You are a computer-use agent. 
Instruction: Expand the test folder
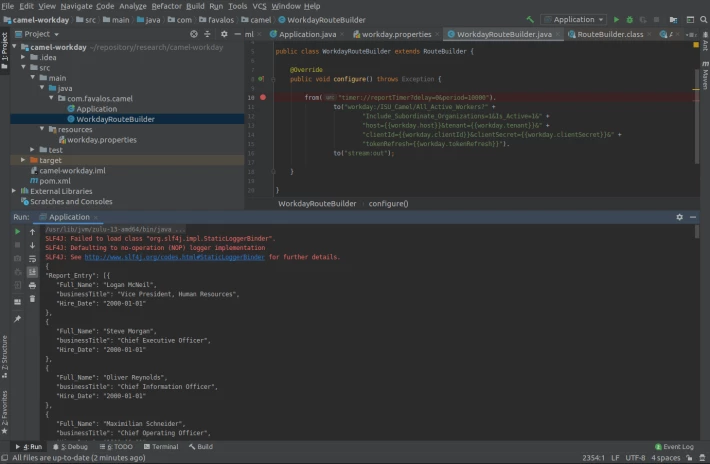[32, 149]
